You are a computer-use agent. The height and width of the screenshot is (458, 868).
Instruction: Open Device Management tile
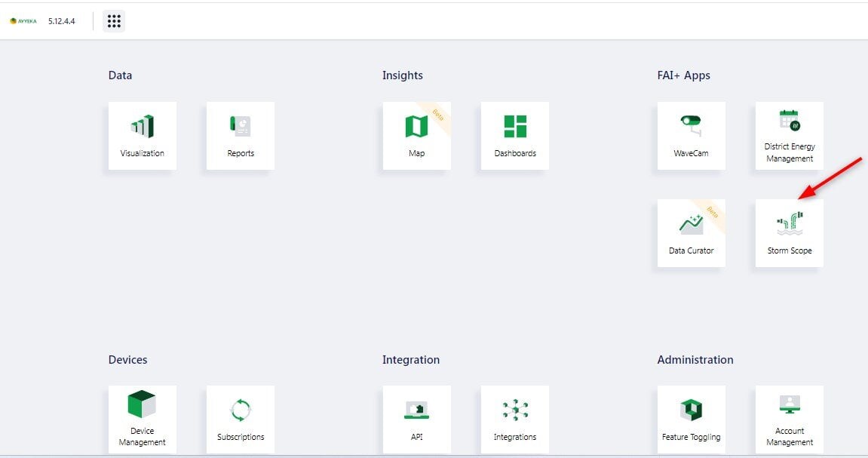pyautogui.click(x=143, y=420)
